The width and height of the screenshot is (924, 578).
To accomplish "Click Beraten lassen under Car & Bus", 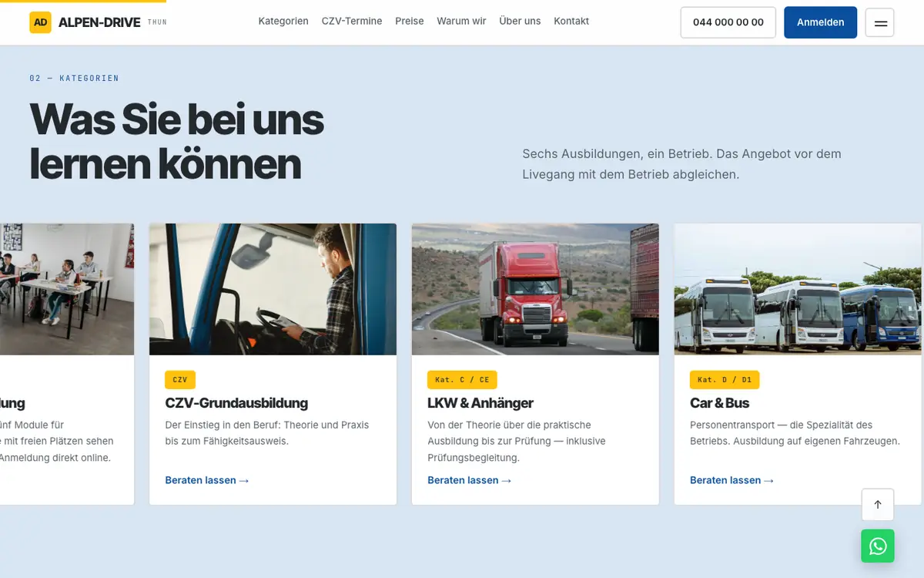I will 732,480.
